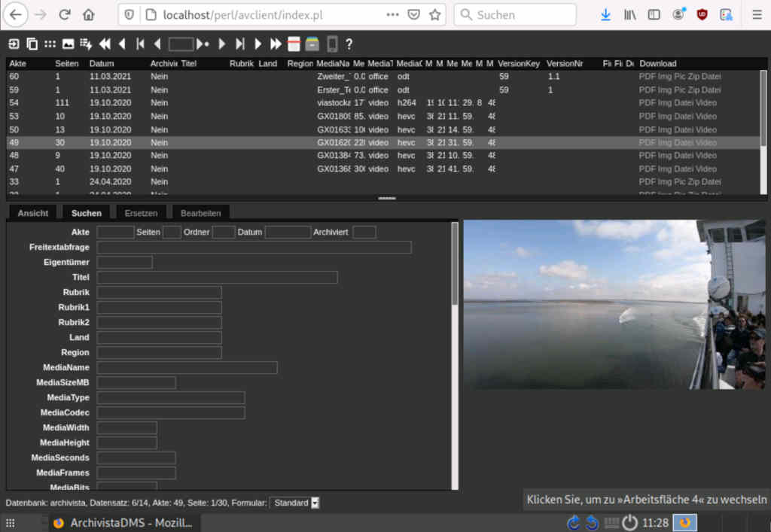Screen dimensions: 771x532
Task: Click the Zip link for Akte 60
Action: 692,77
